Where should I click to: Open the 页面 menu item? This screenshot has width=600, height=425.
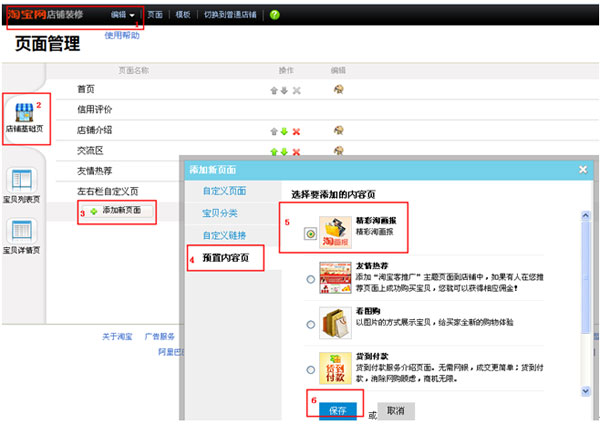[x=155, y=15]
